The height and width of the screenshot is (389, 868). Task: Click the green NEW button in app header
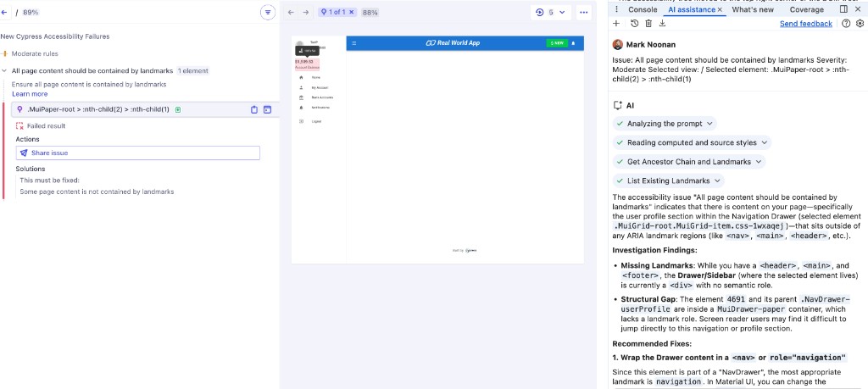556,43
